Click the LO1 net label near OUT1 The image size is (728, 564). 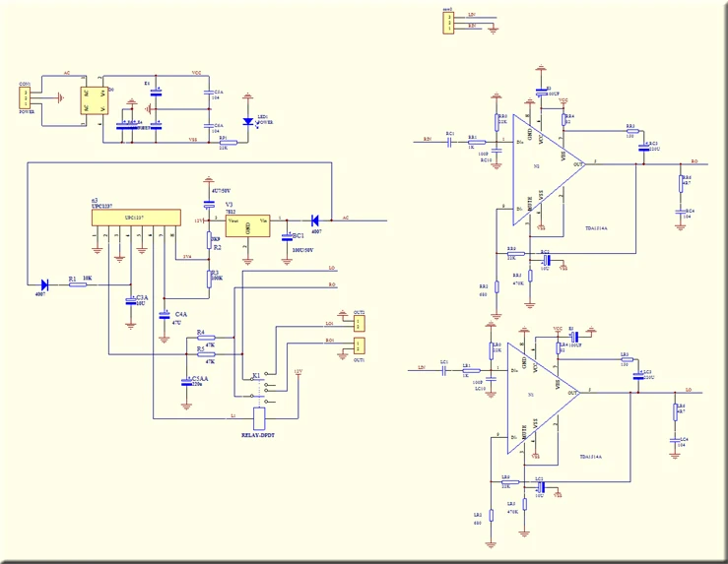pos(329,323)
